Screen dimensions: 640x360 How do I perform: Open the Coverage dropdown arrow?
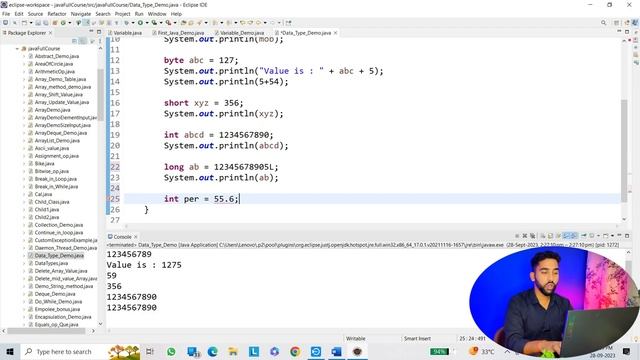point(160,23)
